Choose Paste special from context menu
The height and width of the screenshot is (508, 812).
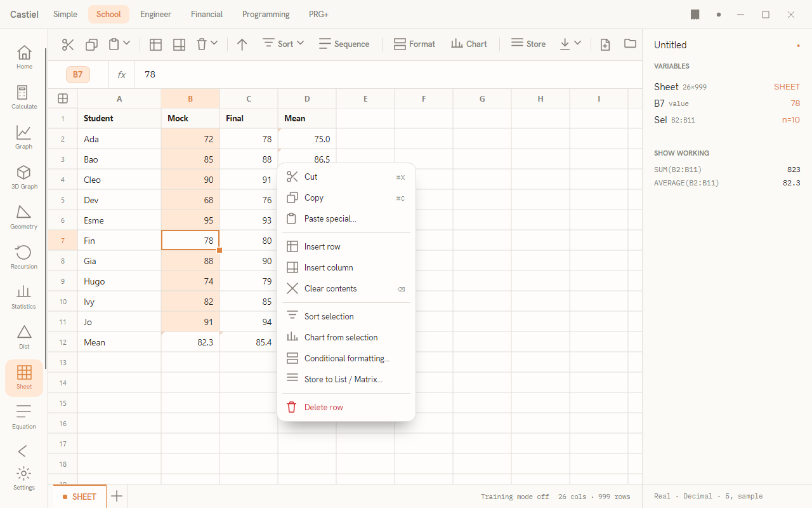click(x=346, y=219)
